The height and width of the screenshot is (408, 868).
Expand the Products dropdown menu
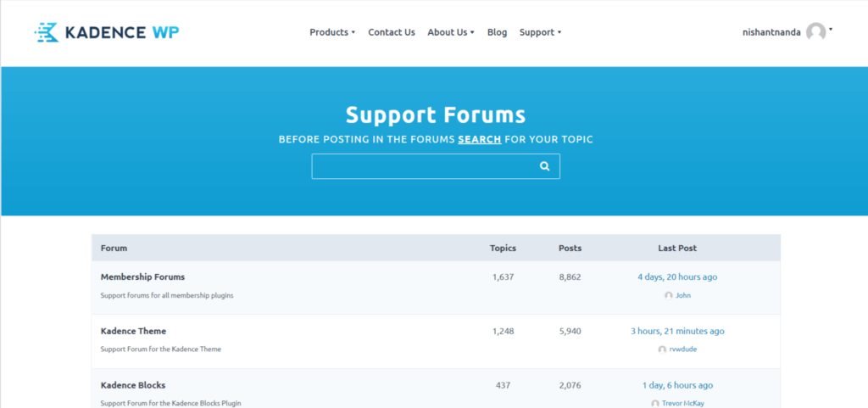332,32
